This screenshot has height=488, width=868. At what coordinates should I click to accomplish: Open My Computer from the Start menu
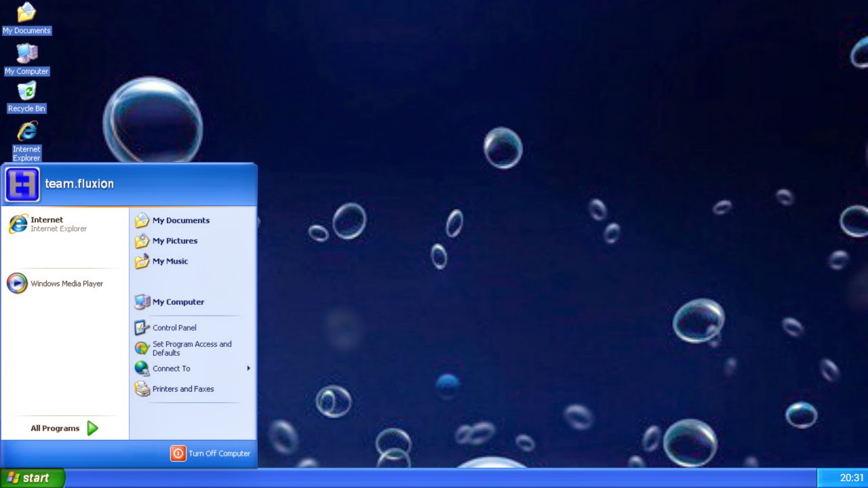point(178,302)
